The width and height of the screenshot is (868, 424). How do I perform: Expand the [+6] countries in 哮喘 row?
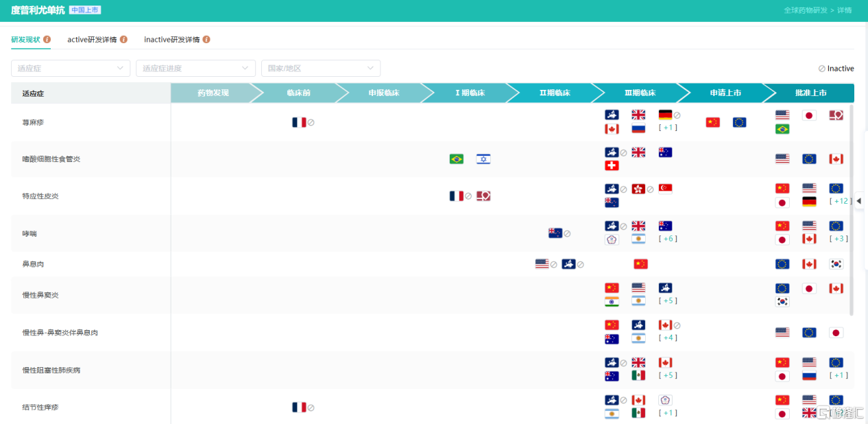668,239
